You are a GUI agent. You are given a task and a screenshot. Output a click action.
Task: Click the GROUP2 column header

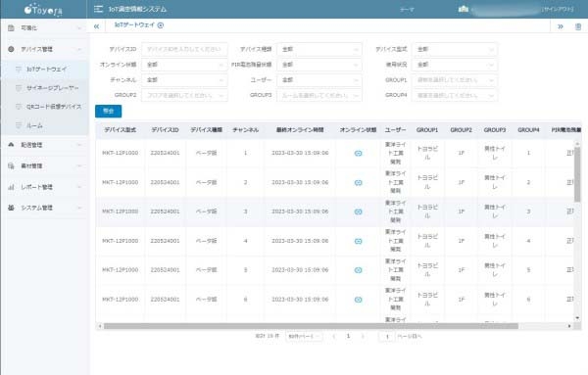pyautogui.click(x=461, y=130)
